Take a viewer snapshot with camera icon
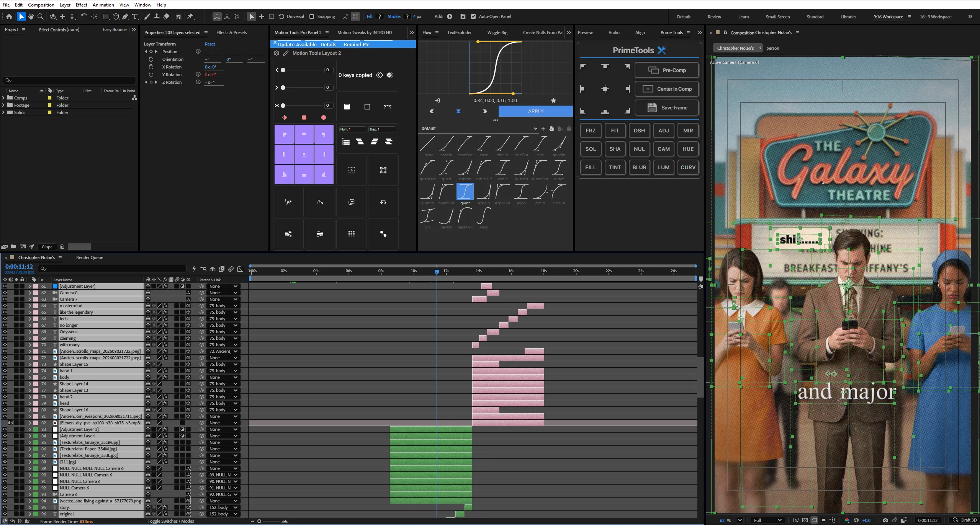 pos(885,520)
